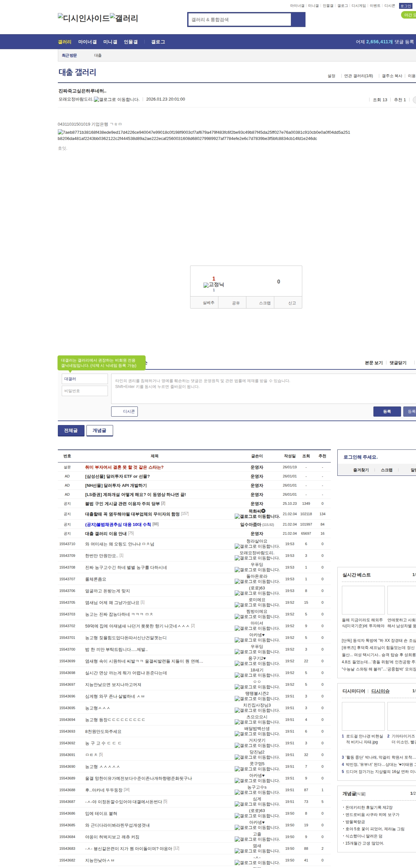Click the 로그인 button at top
Viewport: 416px width, 868px height.
point(405,6)
